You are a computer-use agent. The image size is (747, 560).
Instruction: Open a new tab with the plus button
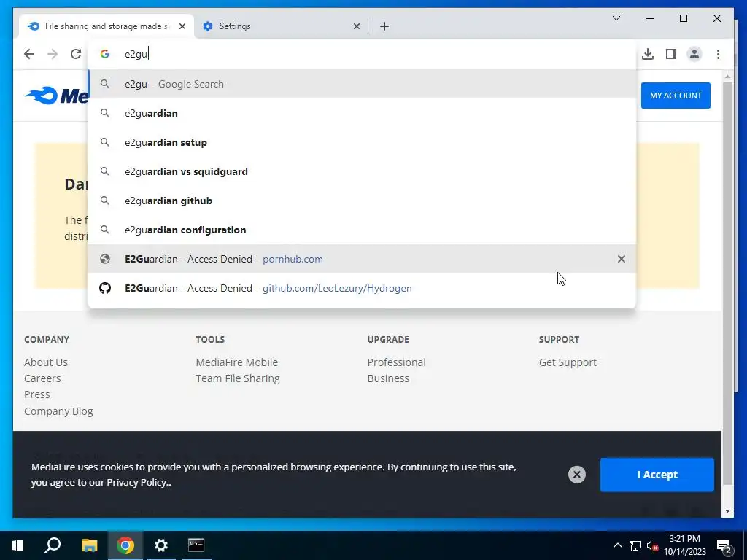point(384,26)
